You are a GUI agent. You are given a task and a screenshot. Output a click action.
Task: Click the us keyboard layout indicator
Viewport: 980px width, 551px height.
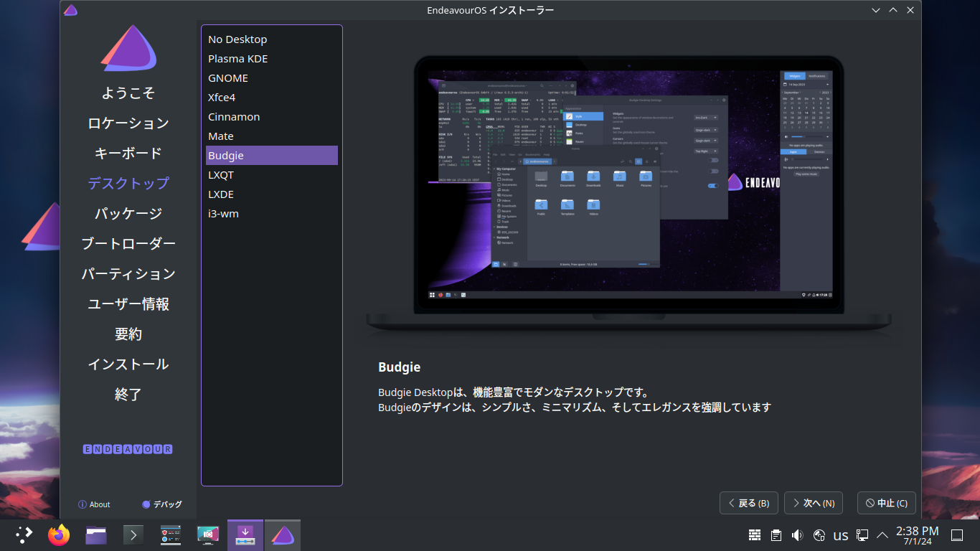click(x=841, y=536)
